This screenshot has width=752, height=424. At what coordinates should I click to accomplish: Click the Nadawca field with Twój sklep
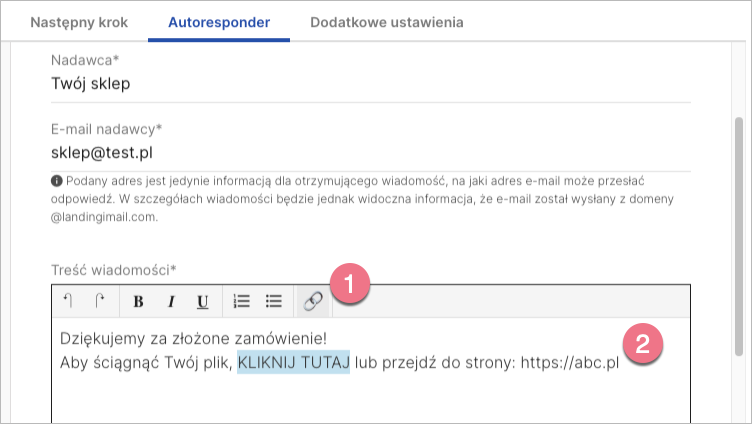pos(370,84)
